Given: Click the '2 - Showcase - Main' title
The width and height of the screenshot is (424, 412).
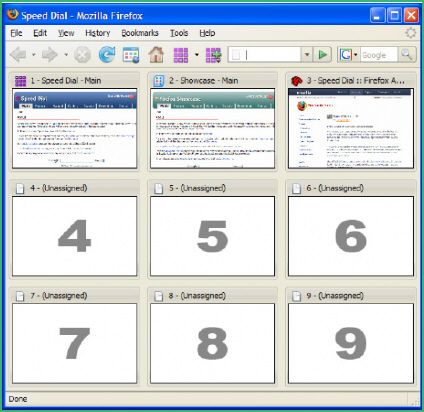Looking at the screenshot, I should [x=203, y=81].
